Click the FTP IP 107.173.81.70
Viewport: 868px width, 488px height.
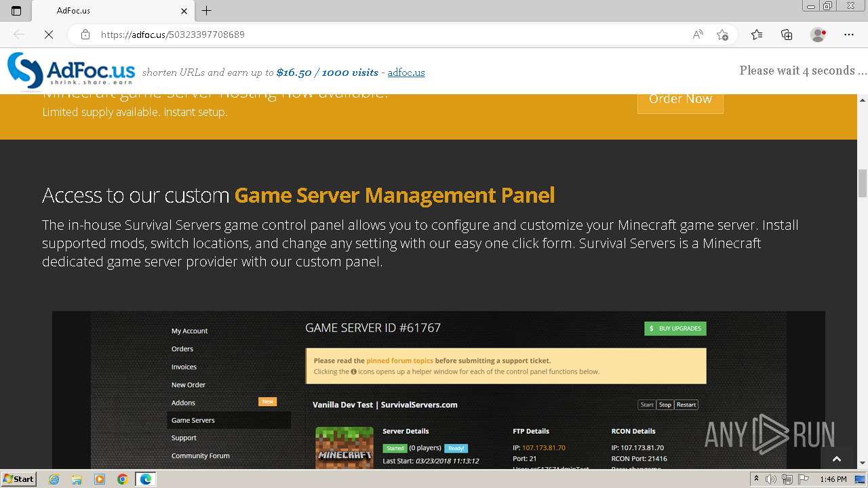point(544,448)
